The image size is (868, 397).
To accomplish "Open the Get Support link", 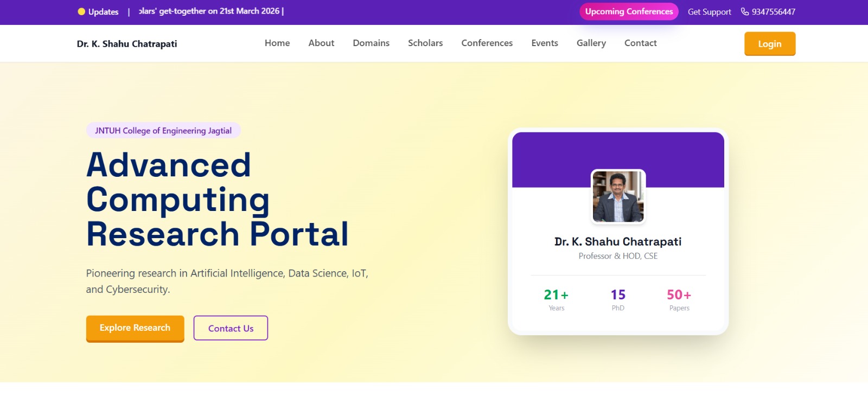I will [709, 12].
